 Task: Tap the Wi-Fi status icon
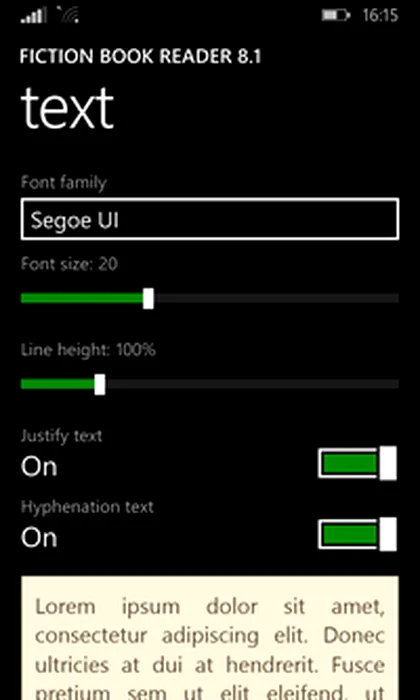coord(68,15)
